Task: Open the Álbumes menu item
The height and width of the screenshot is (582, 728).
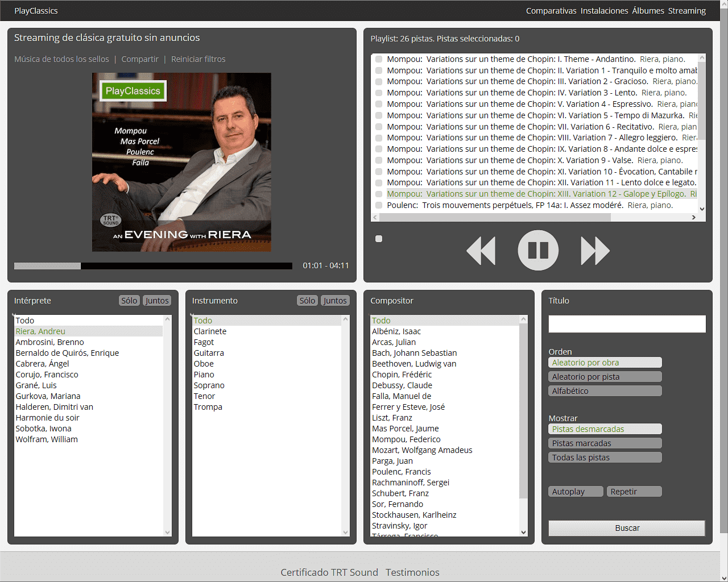Action: click(648, 11)
